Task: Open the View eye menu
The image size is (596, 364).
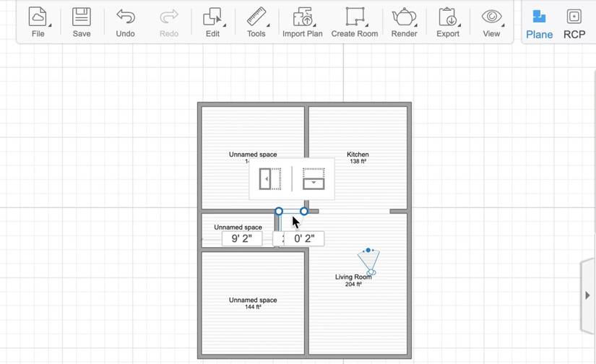Action: (492, 17)
